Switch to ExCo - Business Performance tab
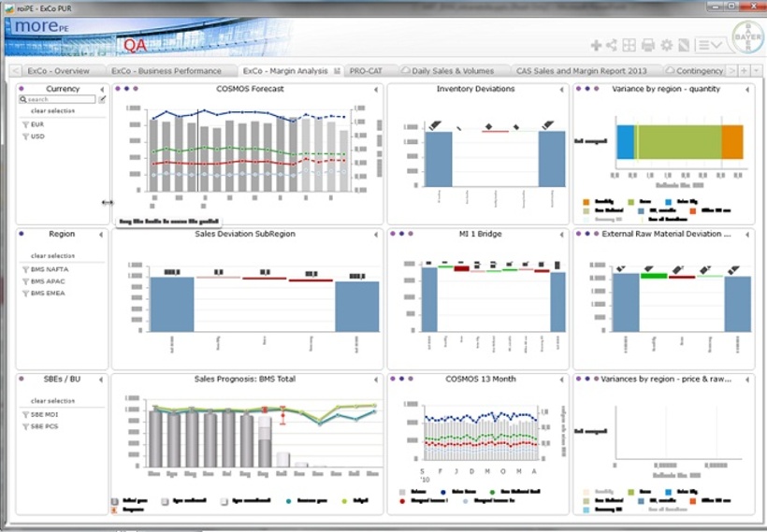 point(166,71)
